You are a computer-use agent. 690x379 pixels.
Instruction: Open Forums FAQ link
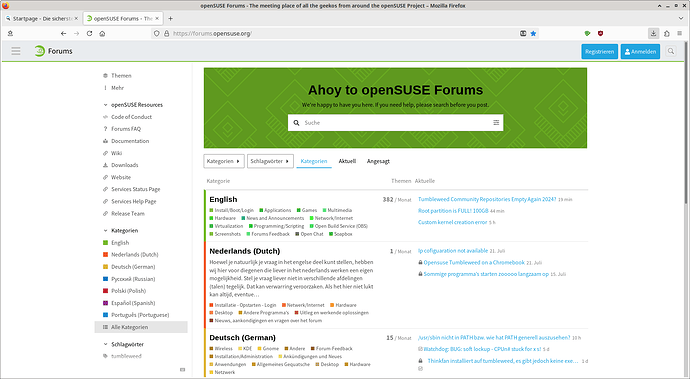click(x=126, y=129)
